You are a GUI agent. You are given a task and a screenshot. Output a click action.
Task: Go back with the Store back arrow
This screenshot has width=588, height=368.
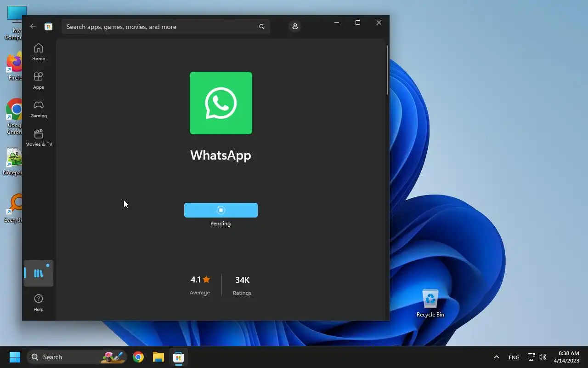(33, 27)
